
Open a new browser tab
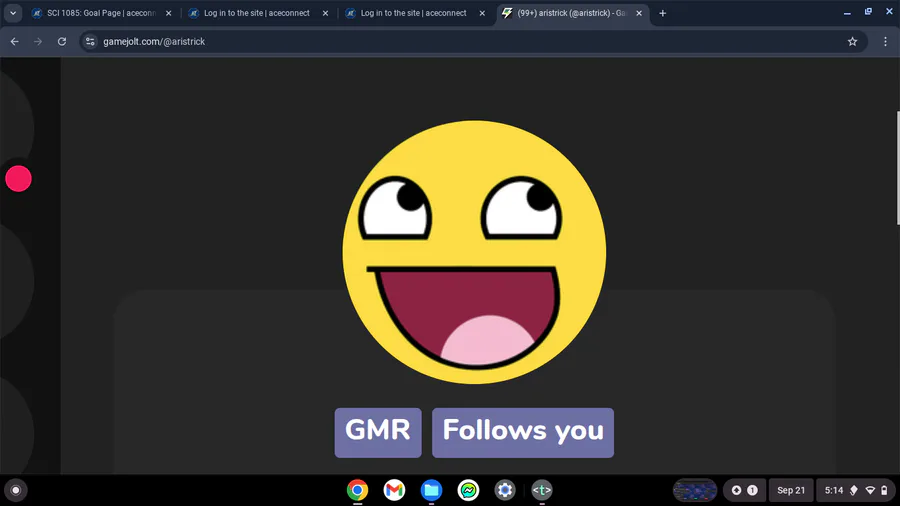pyautogui.click(x=662, y=13)
